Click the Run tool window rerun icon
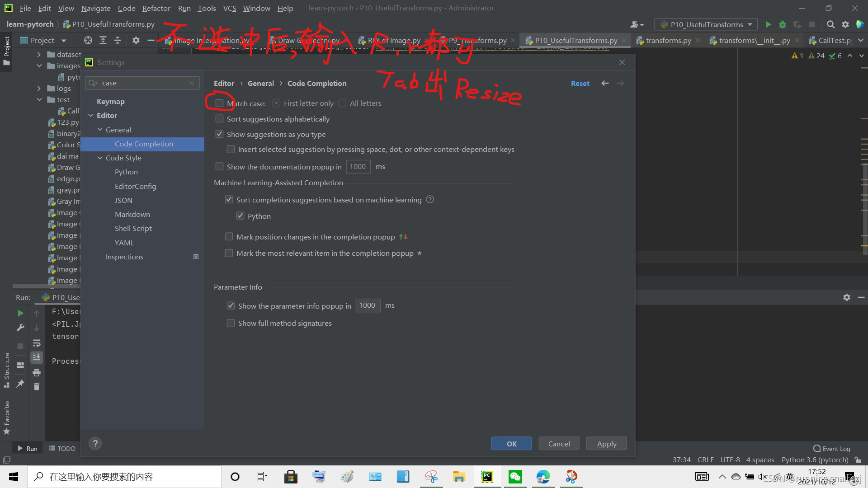 [x=20, y=313]
